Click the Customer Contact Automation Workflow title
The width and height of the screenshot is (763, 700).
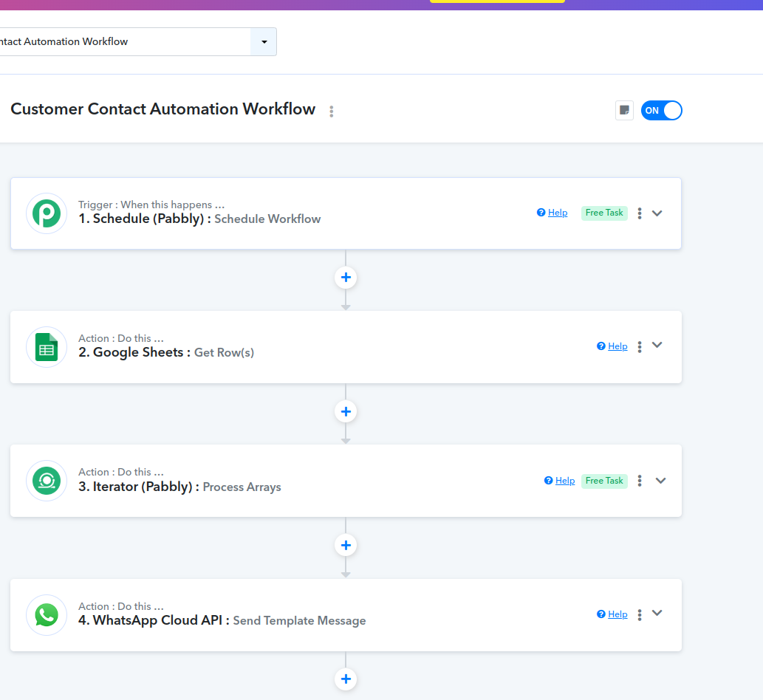pos(163,109)
